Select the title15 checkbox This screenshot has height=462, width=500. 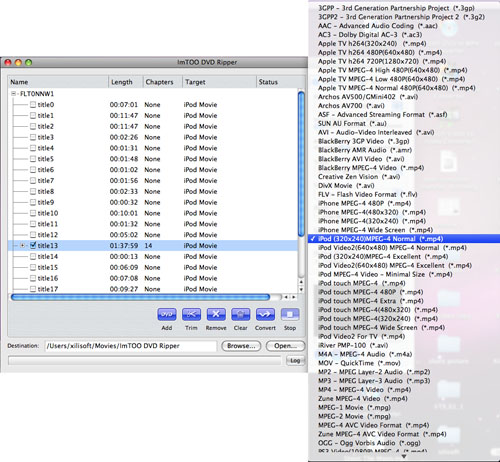pyautogui.click(x=33, y=267)
